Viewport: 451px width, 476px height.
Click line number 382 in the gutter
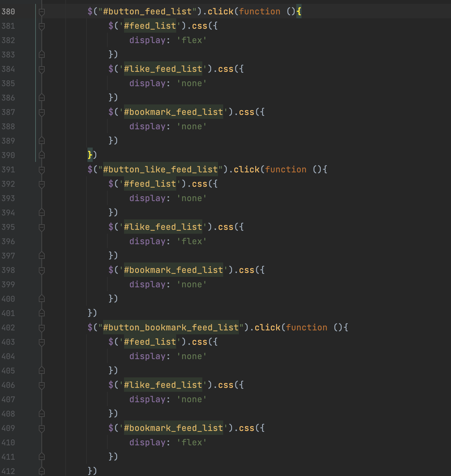(x=8, y=40)
